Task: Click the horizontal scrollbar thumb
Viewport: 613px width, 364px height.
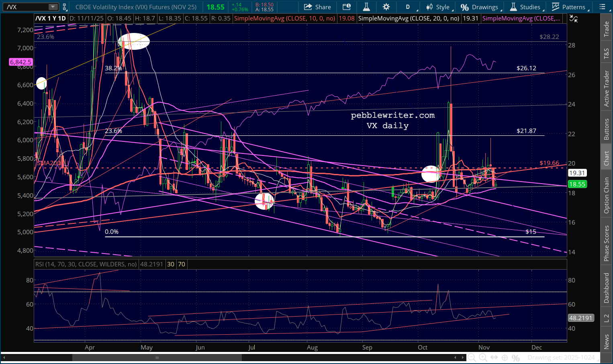Action: (x=157, y=358)
